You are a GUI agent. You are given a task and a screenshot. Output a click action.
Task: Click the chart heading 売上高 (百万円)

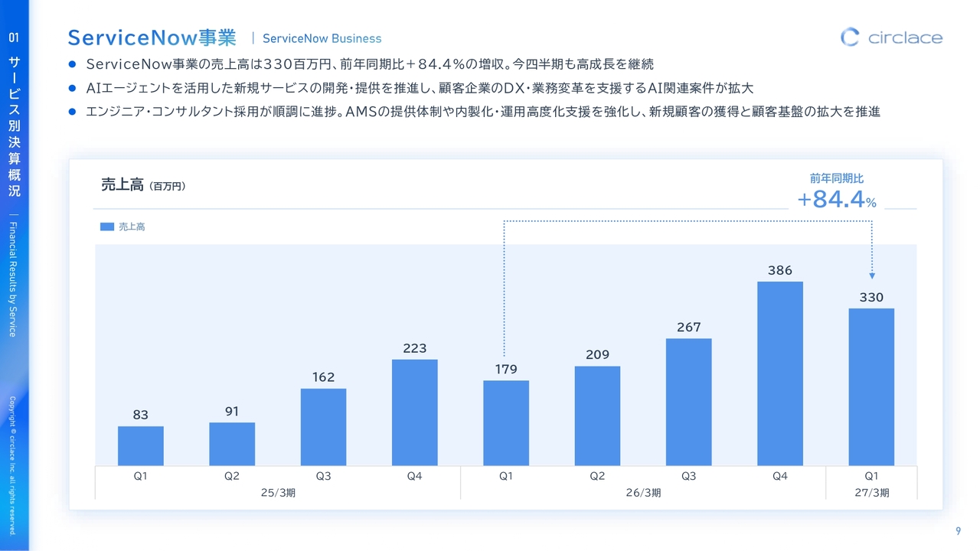143,184
